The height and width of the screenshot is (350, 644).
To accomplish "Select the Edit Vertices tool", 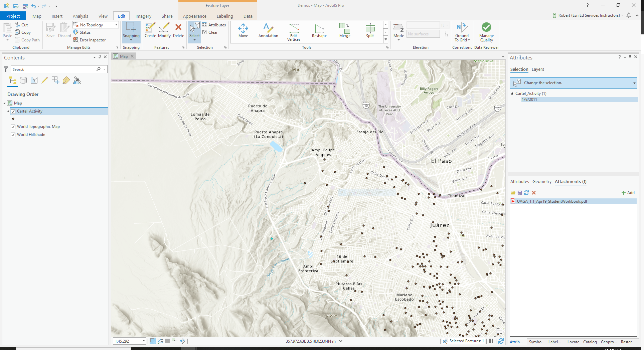I will [293, 31].
